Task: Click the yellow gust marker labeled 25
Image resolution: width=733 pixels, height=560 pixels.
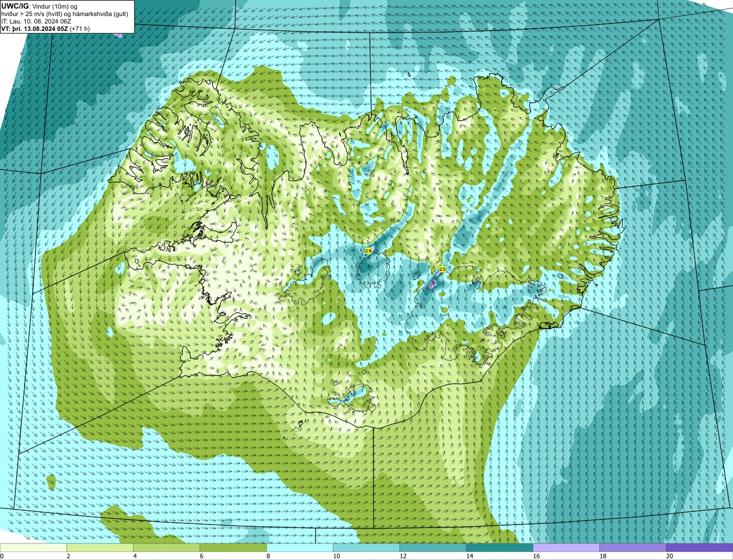Action: [x=442, y=269]
